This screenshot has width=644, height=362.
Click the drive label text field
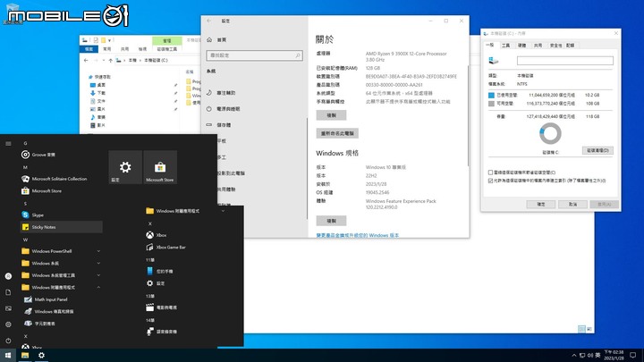[x=565, y=61]
